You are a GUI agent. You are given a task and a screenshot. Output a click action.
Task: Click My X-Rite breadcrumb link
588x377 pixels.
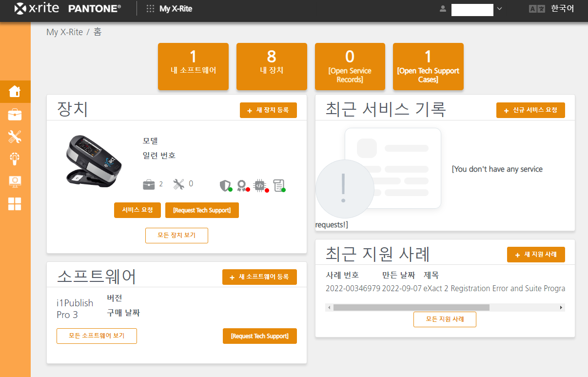click(x=64, y=32)
